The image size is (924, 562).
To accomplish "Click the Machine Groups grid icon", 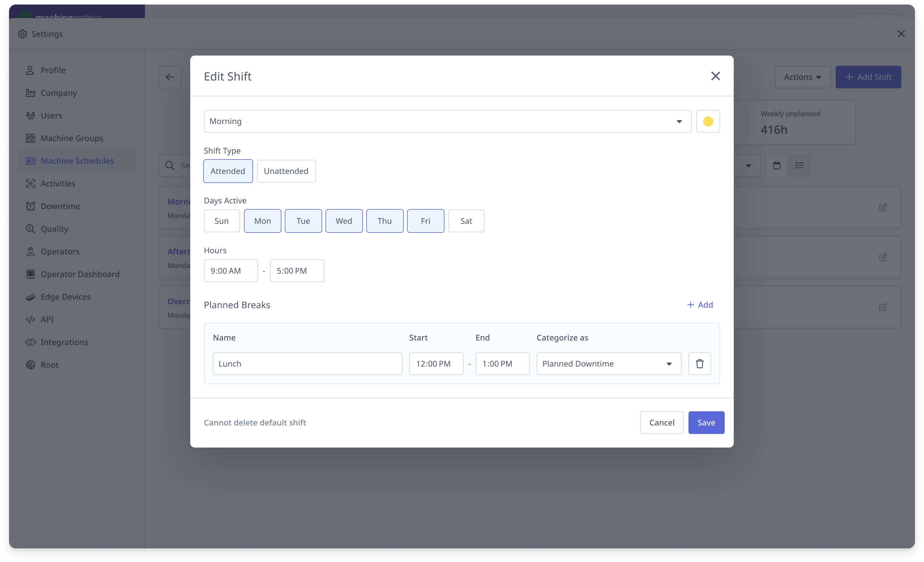I will pyautogui.click(x=30, y=138).
